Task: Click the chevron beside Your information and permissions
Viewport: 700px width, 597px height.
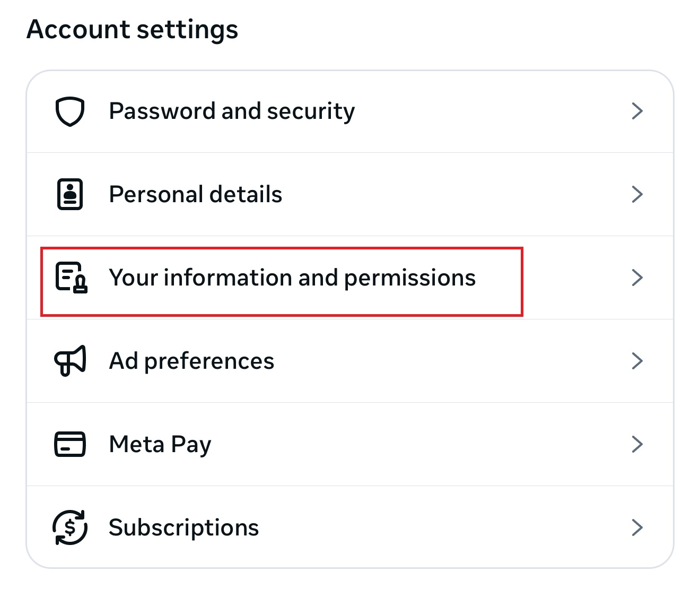Action: [637, 278]
